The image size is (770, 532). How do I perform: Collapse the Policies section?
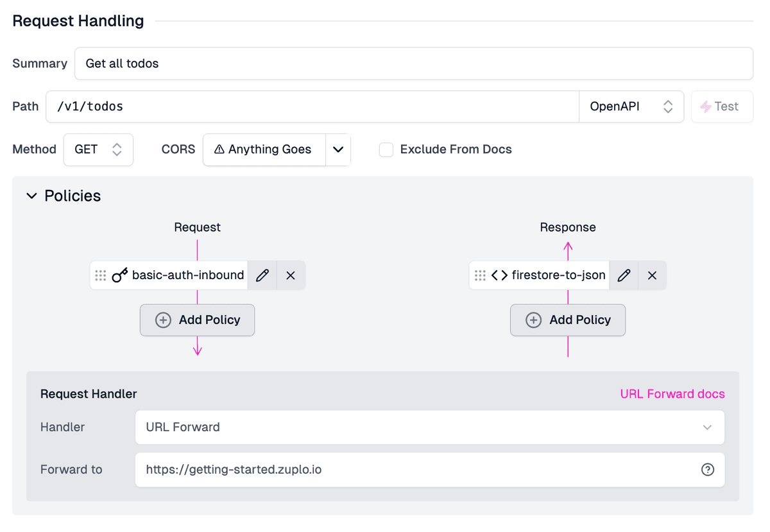(x=32, y=196)
